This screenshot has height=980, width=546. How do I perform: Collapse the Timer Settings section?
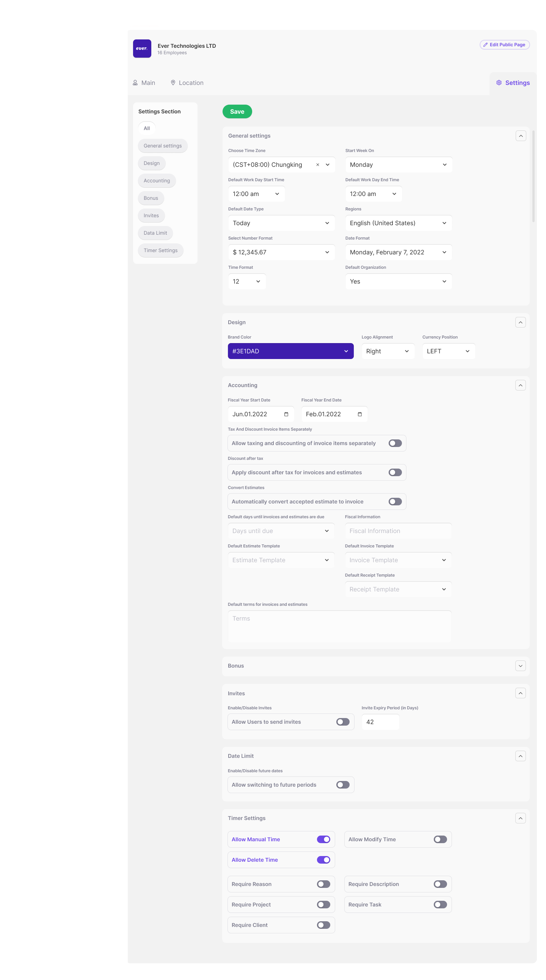coord(521,818)
